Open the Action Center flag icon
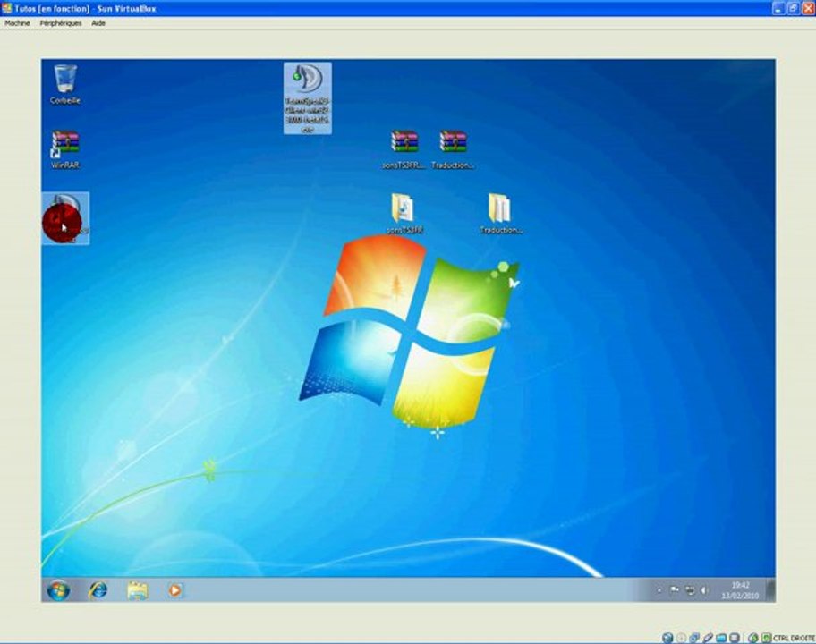Screen dimensions: 816x644 [675, 590]
